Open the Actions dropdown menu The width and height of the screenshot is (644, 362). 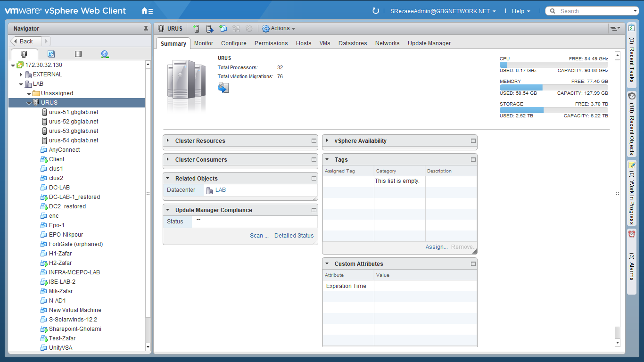click(279, 29)
